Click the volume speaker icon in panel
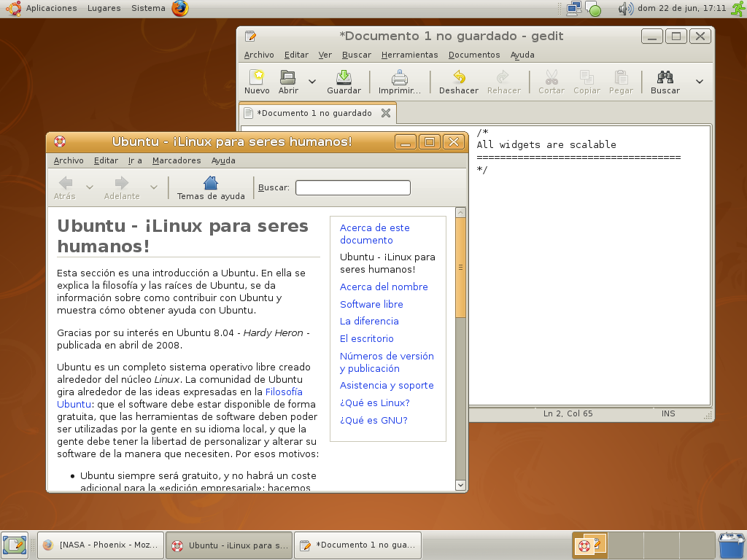This screenshot has width=747, height=560. coord(625,9)
